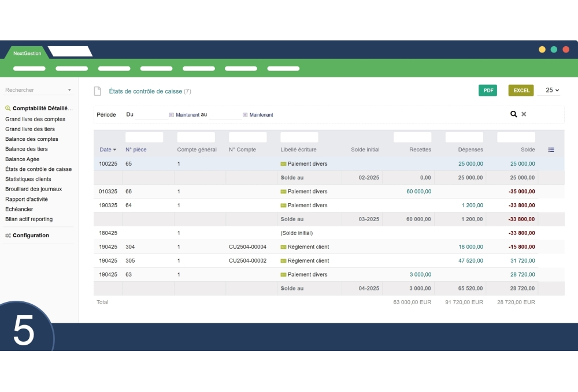Click the NextGestion logo
Screen dimensions: 578x392
(x=27, y=53)
